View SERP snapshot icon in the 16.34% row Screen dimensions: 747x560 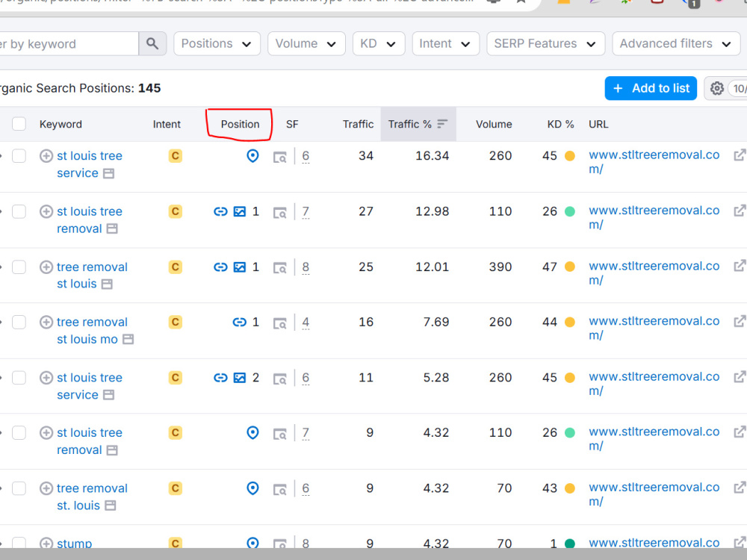[280, 157]
